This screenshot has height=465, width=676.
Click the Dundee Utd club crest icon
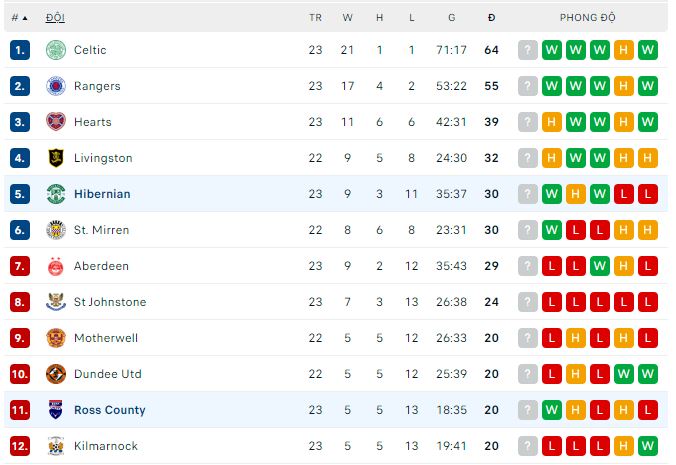click(x=56, y=374)
